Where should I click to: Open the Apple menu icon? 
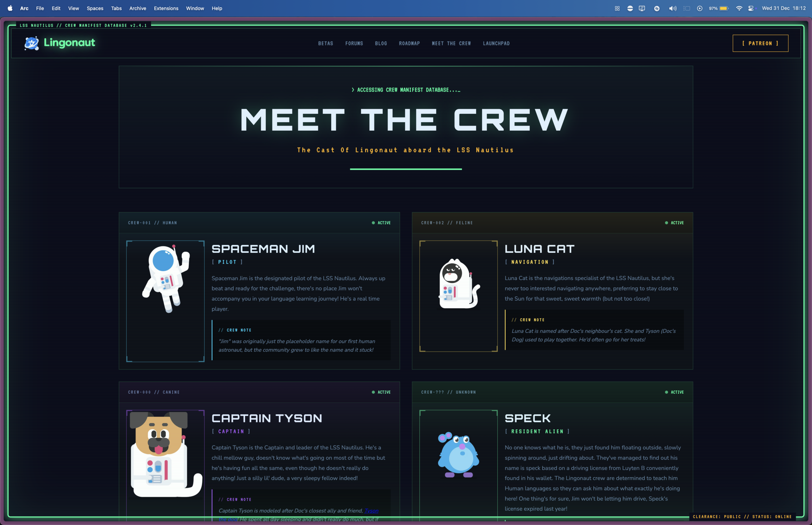10,8
